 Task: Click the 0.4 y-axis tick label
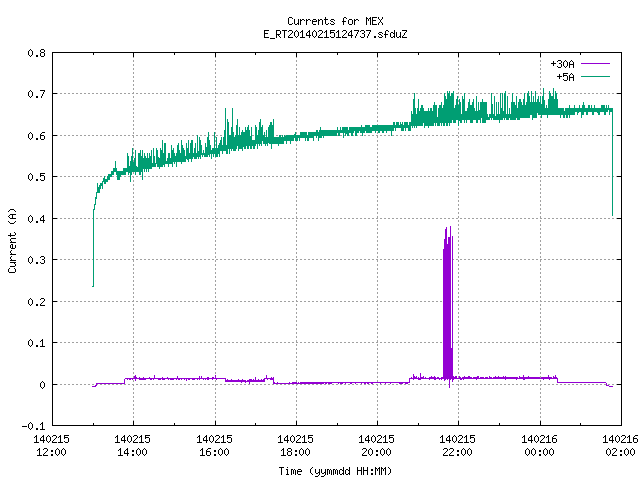point(36,219)
